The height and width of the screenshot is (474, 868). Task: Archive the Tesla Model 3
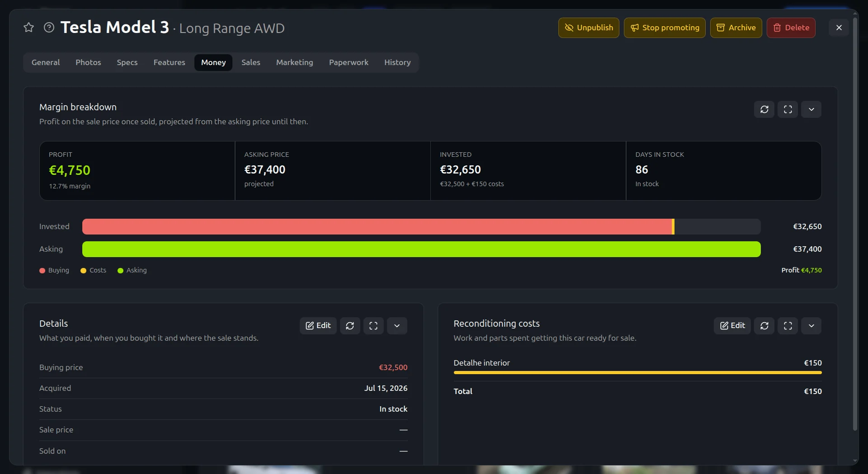click(736, 28)
